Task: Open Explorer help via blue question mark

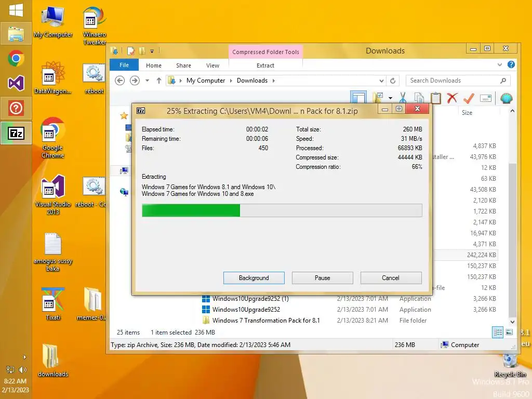Action: click(x=511, y=64)
